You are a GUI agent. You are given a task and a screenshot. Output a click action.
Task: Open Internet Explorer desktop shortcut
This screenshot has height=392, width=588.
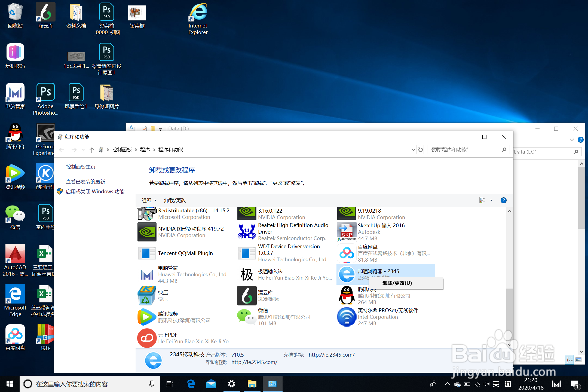coord(198,19)
